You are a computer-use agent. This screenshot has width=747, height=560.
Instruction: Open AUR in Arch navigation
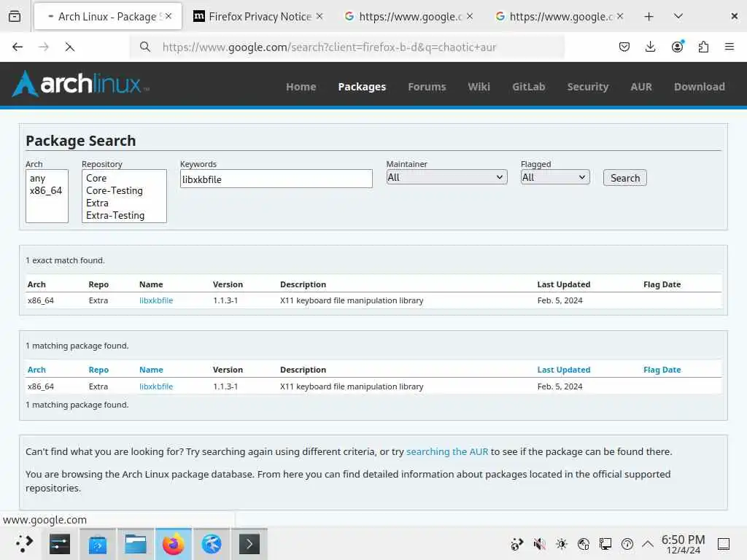tap(641, 87)
